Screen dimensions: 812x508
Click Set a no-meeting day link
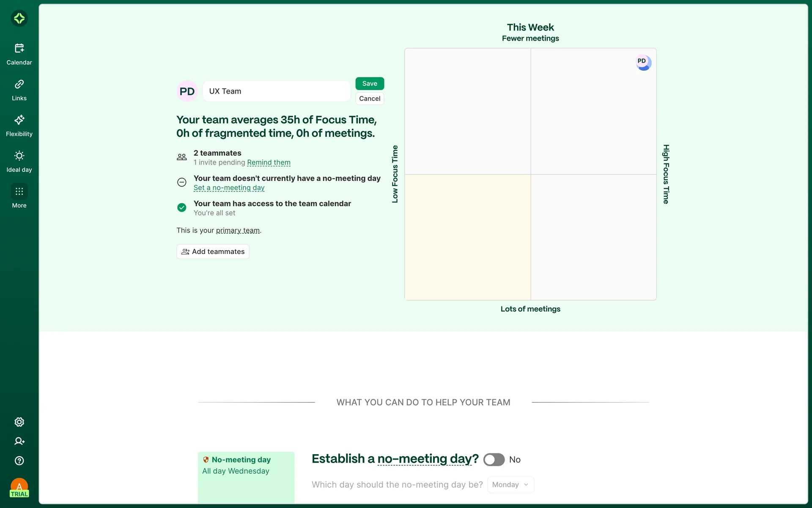(x=229, y=188)
